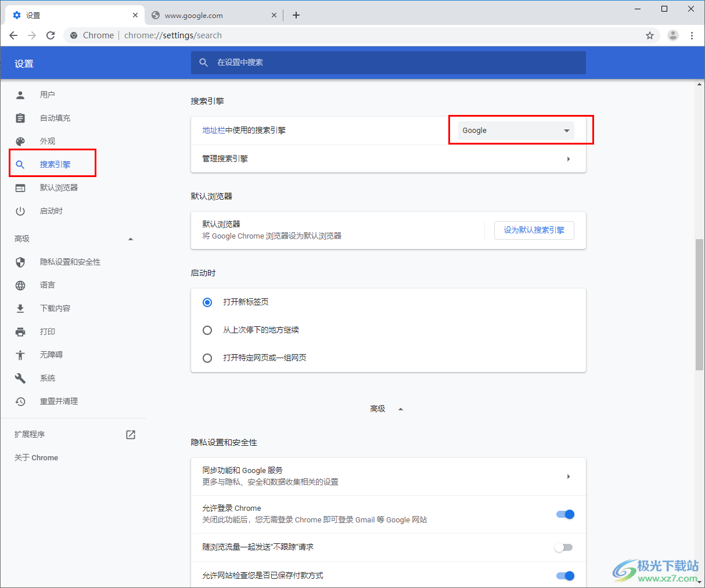Bookmark this page with the star icon
Screen dimensions: 705x588
[x=650, y=35]
